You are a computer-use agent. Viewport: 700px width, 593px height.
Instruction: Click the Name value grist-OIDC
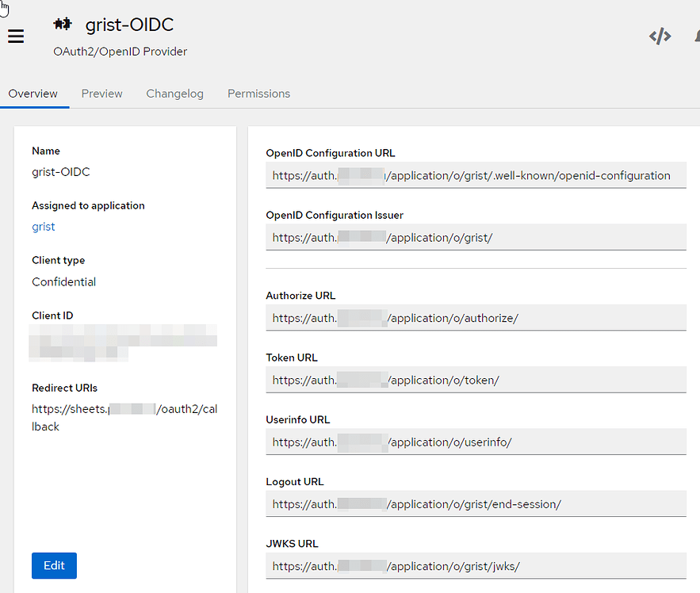pyautogui.click(x=60, y=171)
